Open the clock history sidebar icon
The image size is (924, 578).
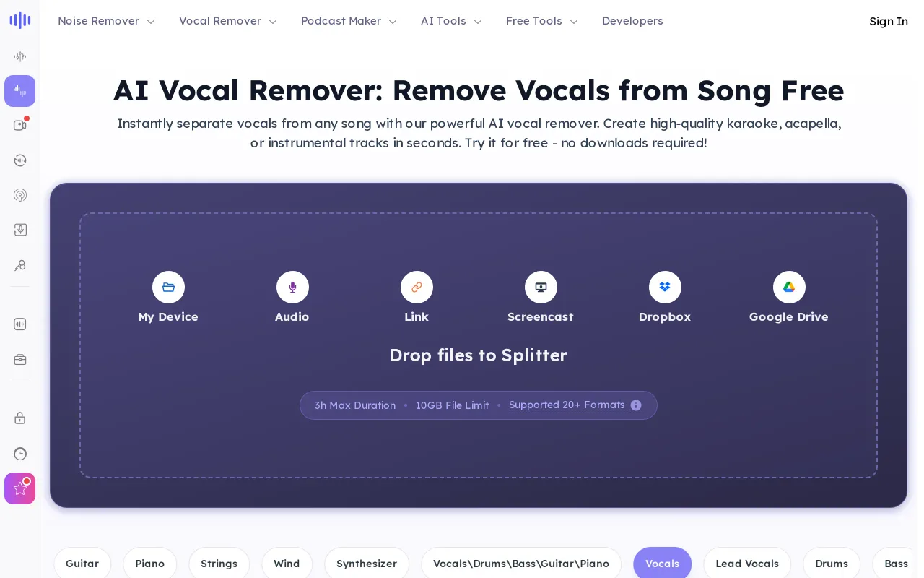click(20, 454)
